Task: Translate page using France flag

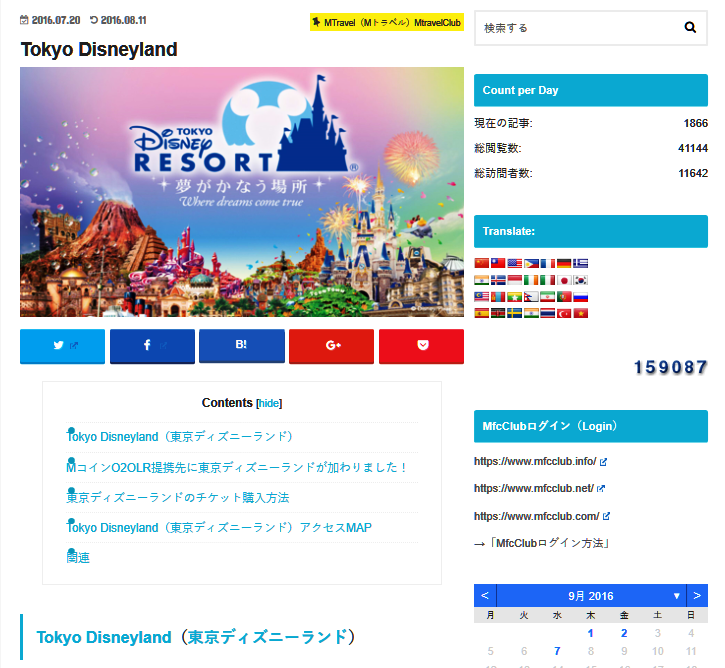Action: [x=548, y=263]
